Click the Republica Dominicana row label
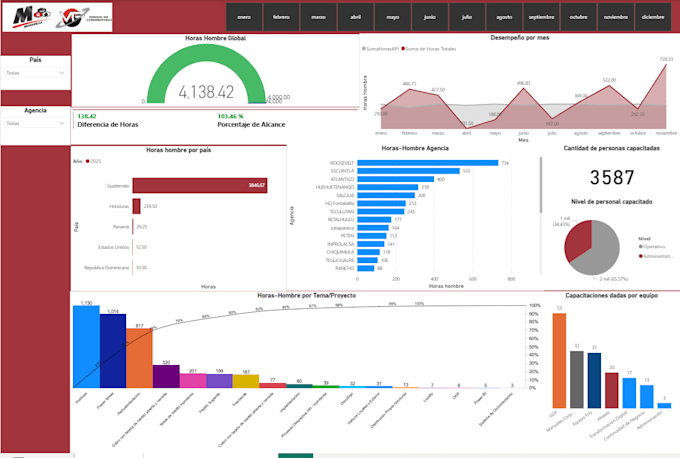This screenshot has height=458, width=680. tap(107, 268)
